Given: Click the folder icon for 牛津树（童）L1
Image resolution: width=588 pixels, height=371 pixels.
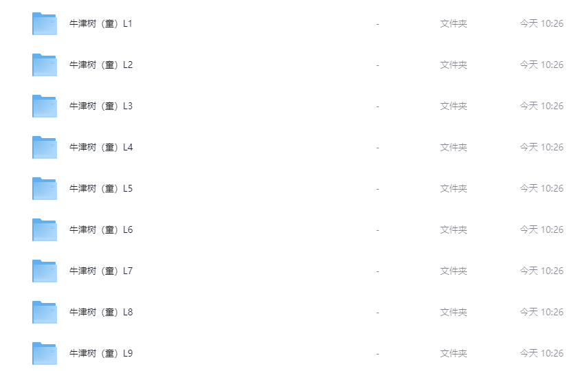Looking at the screenshot, I should click(45, 24).
